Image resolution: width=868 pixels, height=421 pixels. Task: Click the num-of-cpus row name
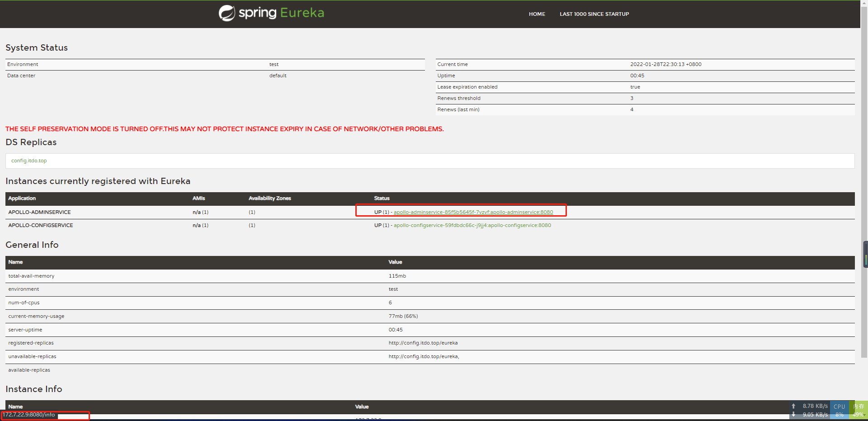point(24,303)
